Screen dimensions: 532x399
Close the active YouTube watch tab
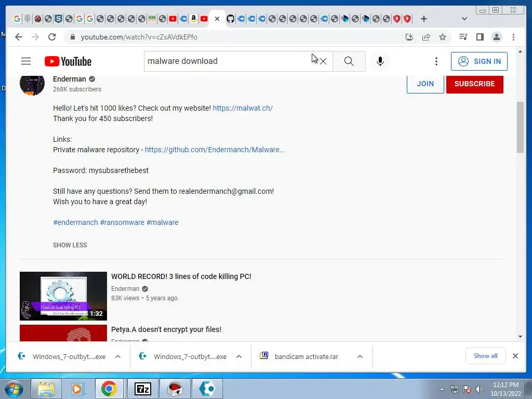point(218,19)
